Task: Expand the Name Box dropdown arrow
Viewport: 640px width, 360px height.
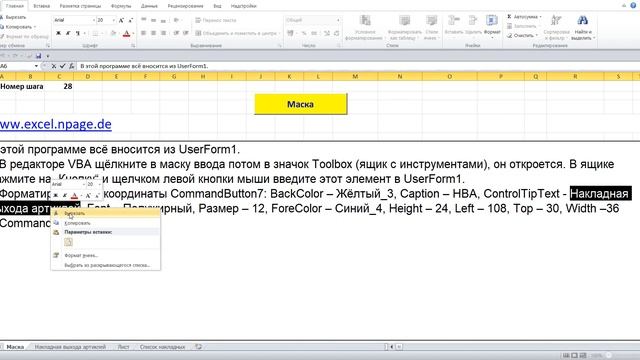Action: coord(36,66)
